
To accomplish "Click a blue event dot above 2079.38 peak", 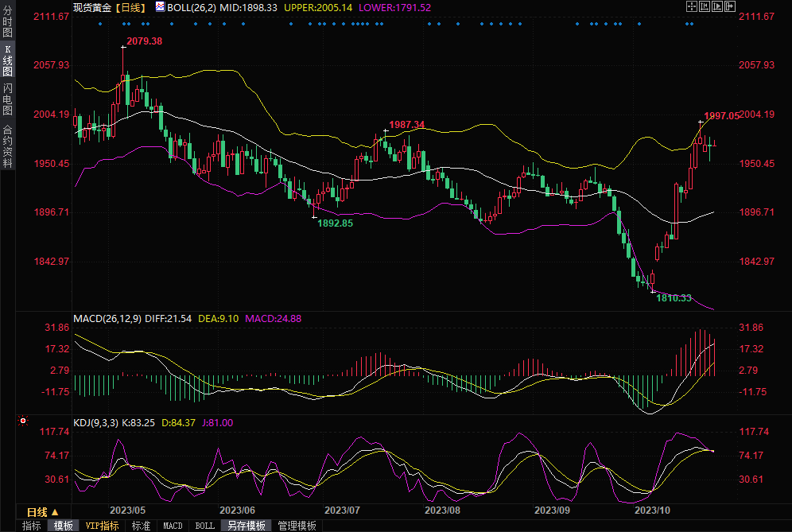I will click(x=122, y=24).
